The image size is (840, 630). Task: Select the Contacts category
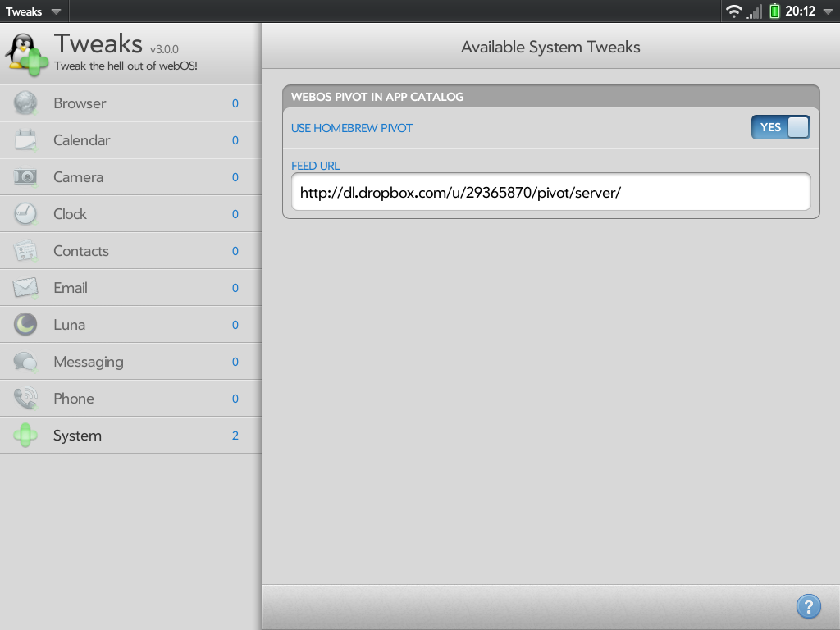pyautogui.click(x=130, y=251)
